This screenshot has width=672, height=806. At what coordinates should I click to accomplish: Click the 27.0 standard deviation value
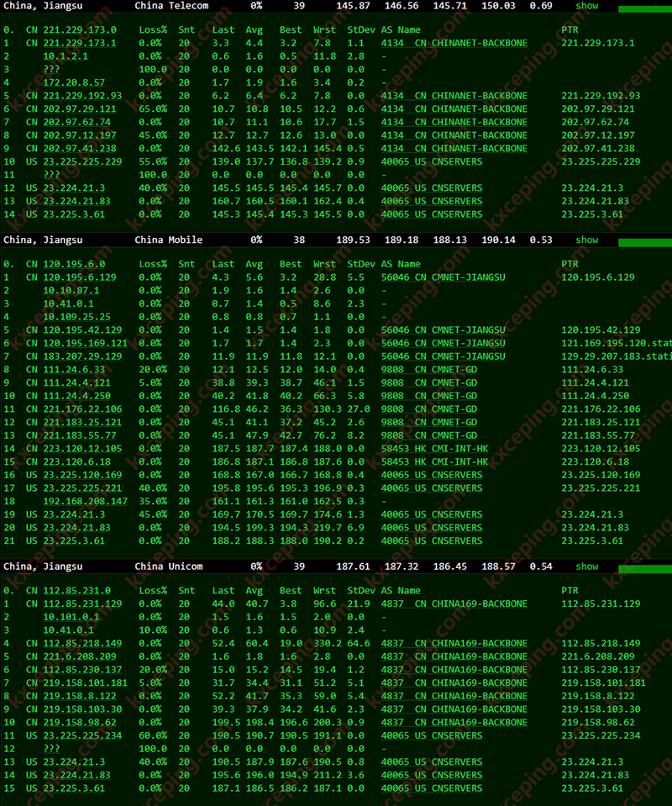click(359, 409)
